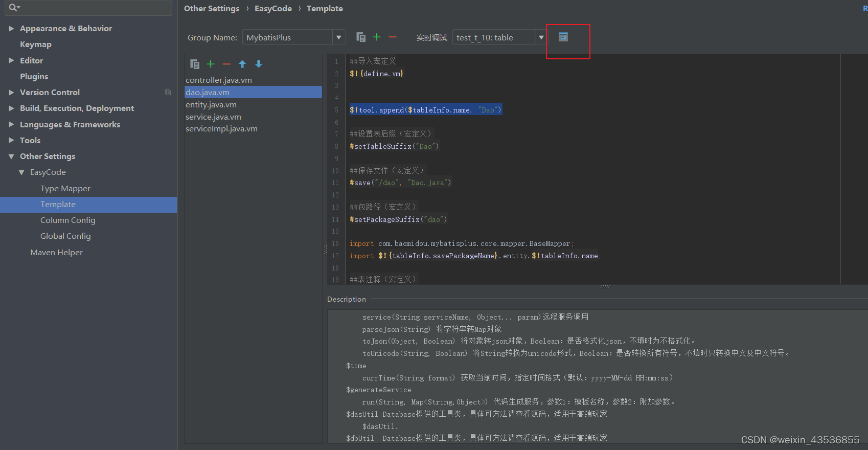This screenshot has height=450, width=868.
Task: Collapse the Other Settings node
Action: tap(11, 156)
